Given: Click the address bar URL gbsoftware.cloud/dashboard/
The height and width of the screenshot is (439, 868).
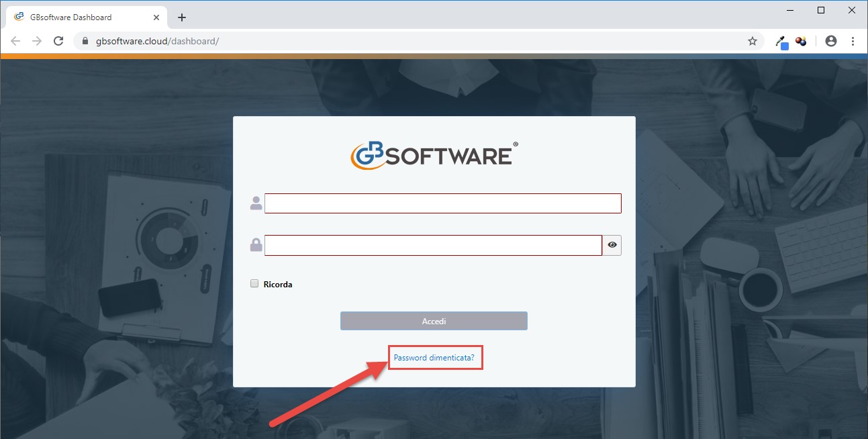Looking at the screenshot, I should pyautogui.click(x=158, y=41).
